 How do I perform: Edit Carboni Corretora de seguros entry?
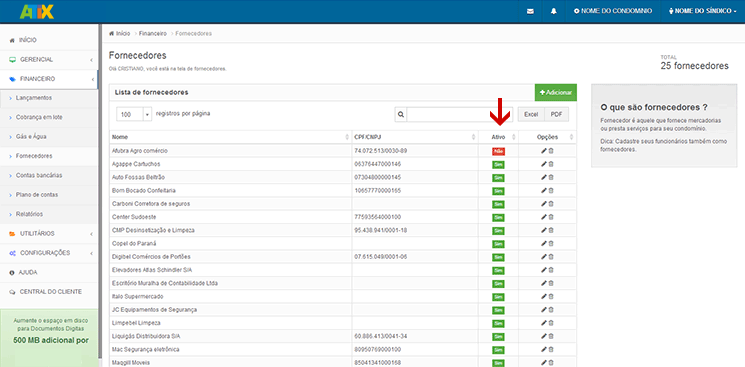tap(544, 204)
